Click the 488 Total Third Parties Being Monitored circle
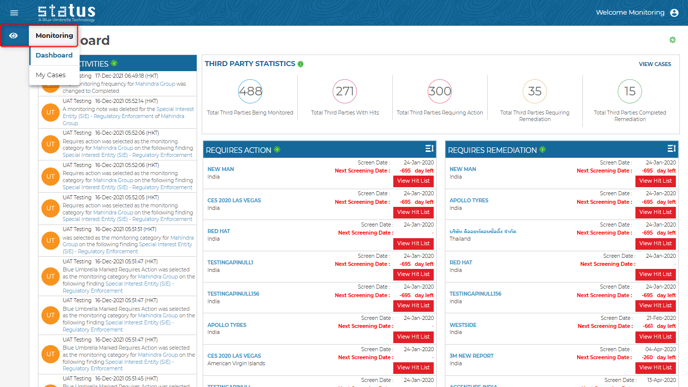This screenshot has height=387, width=688. tap(250, 91)
